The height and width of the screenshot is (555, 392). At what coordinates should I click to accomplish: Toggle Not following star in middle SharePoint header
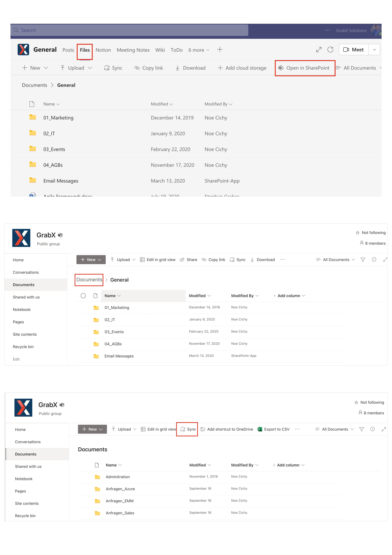tap(357, 233)
